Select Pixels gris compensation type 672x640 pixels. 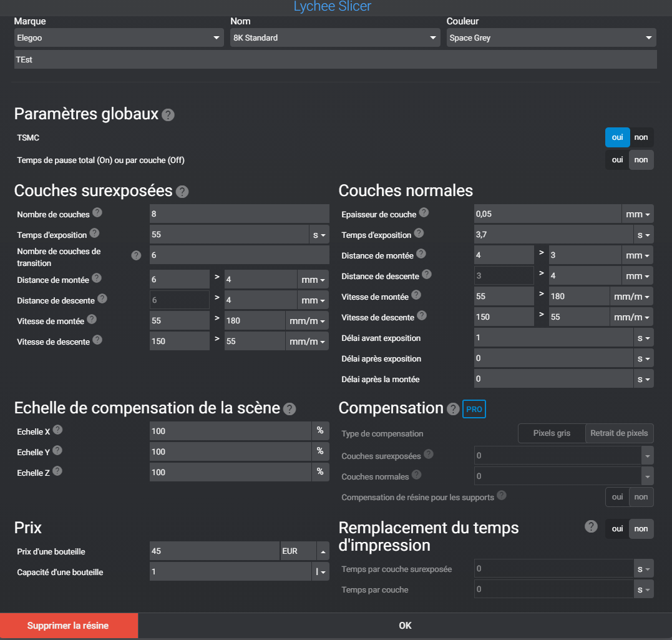pyautogui.click(x=552, y=433)
